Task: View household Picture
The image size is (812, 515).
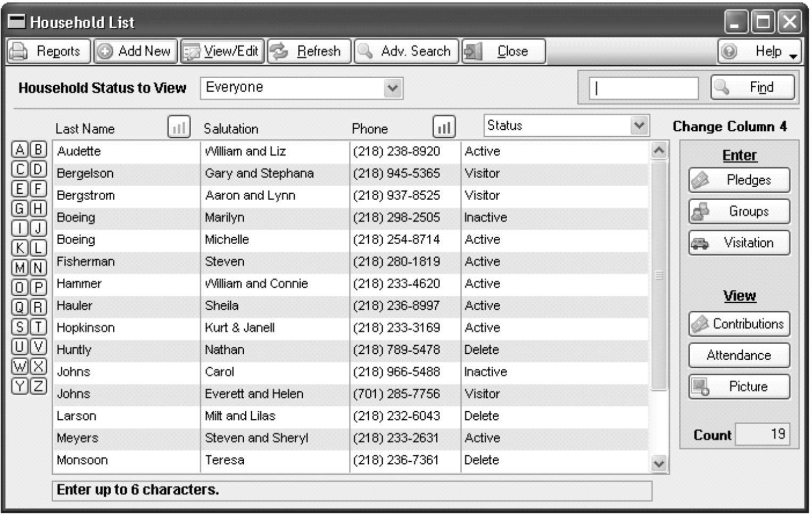Action: [x=739, y=387]
